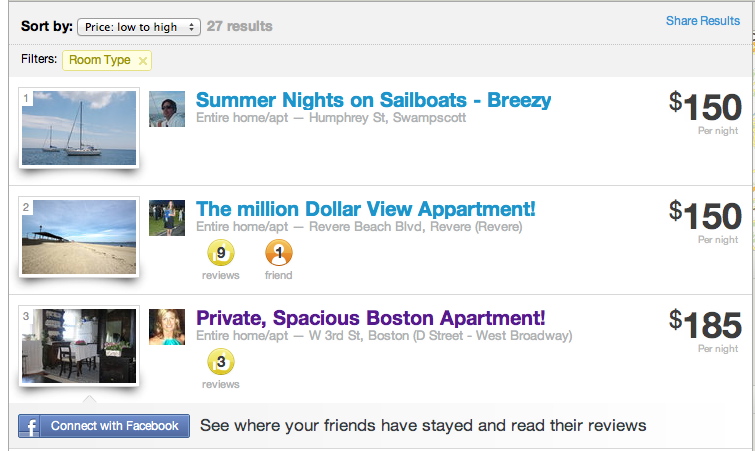View the host avatar for Sailboats listing
Image resolution: width=755 pixels, height=451 pixels.
coord(167,109)
